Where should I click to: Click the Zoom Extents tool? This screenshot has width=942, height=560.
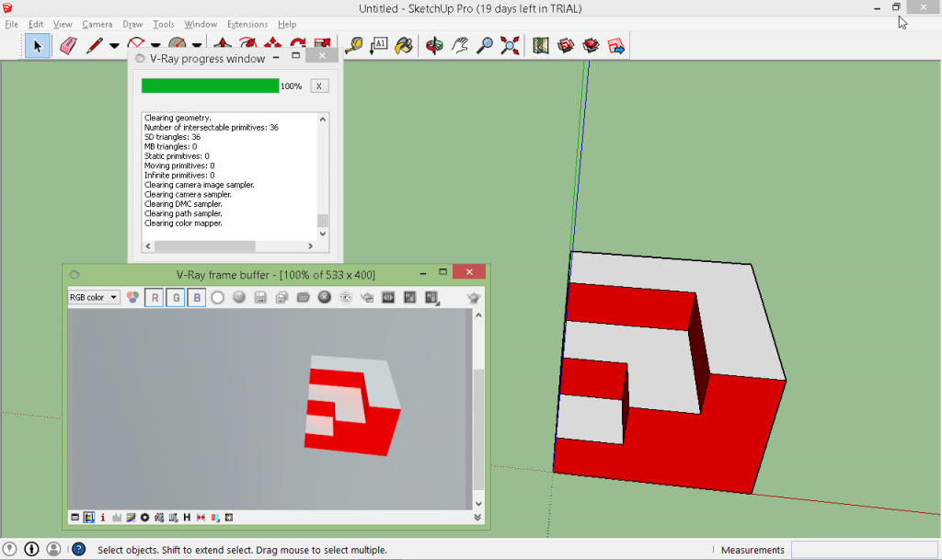(x=509, y=44)
